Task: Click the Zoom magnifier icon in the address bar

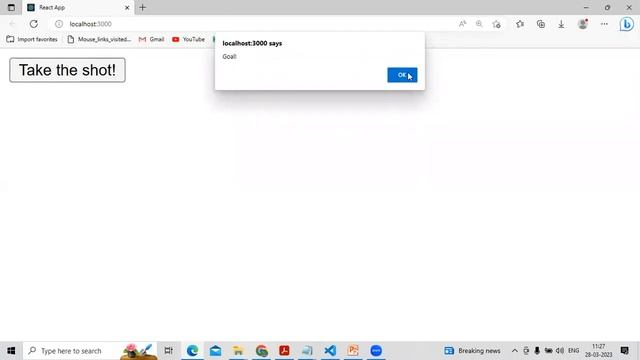Action: click(479, 24)
